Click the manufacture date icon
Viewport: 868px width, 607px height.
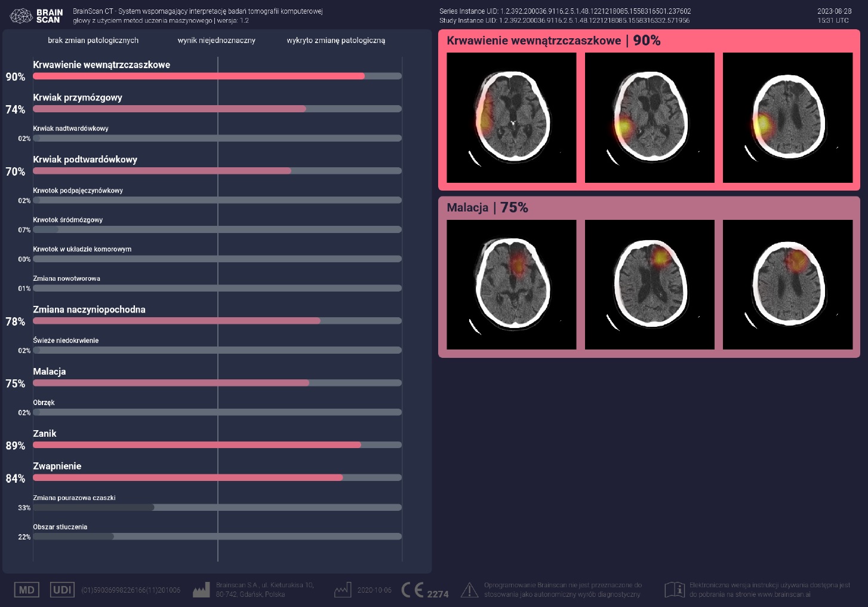(343, 590)
